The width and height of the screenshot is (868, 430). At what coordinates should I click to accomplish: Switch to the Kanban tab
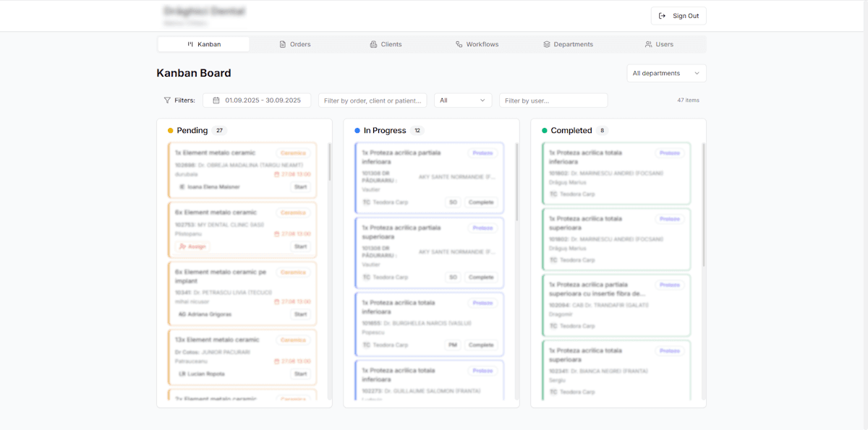(x=204, y=44)
